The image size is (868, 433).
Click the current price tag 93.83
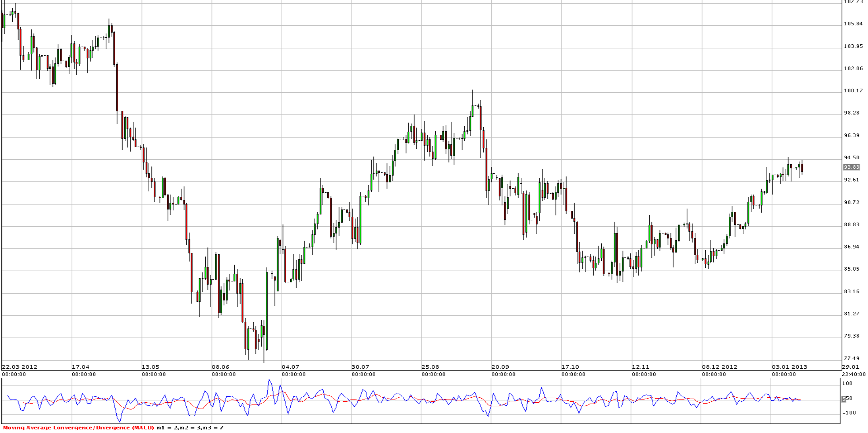(x=852, y=167)
